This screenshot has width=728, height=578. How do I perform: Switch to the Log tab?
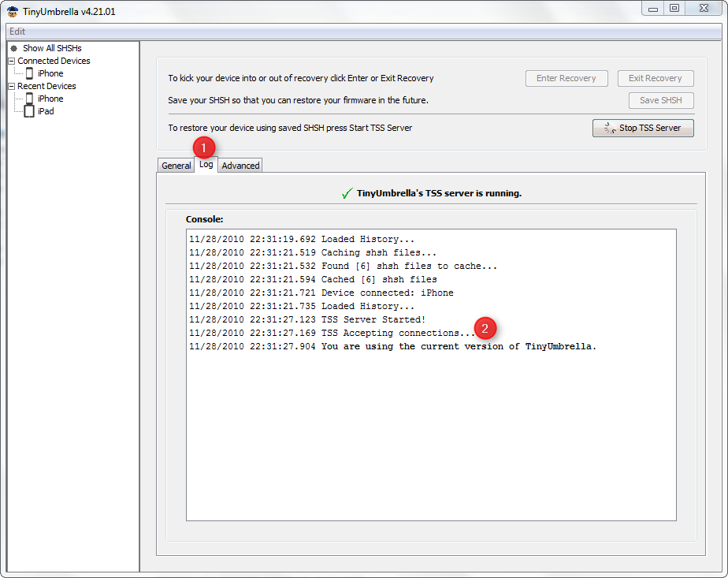click(206, 165)
